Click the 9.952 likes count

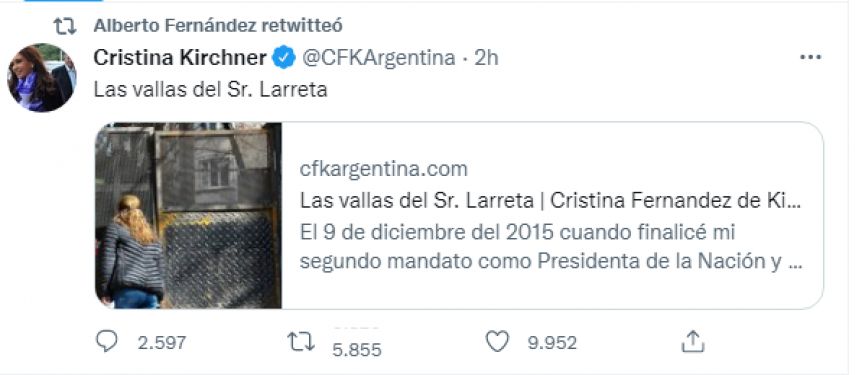[x=552, y=343]
